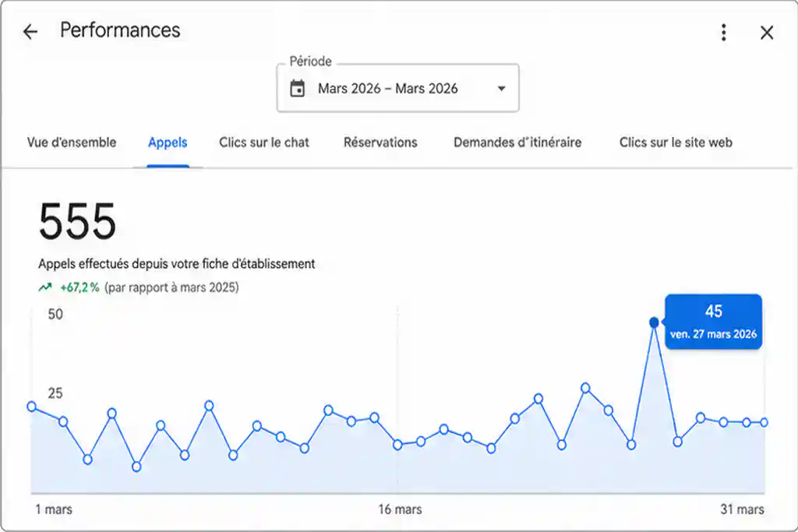The width and height of the screenshot is (798, 532).
Task: Switch to the Réservations tab
Action: [380, 143]
